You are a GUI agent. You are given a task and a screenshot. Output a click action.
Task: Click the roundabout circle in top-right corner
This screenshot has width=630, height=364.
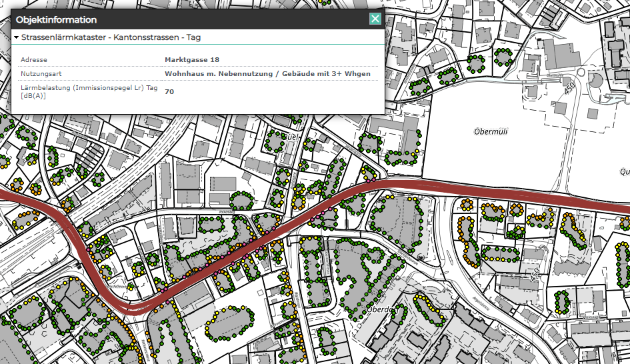pos(595,81)
